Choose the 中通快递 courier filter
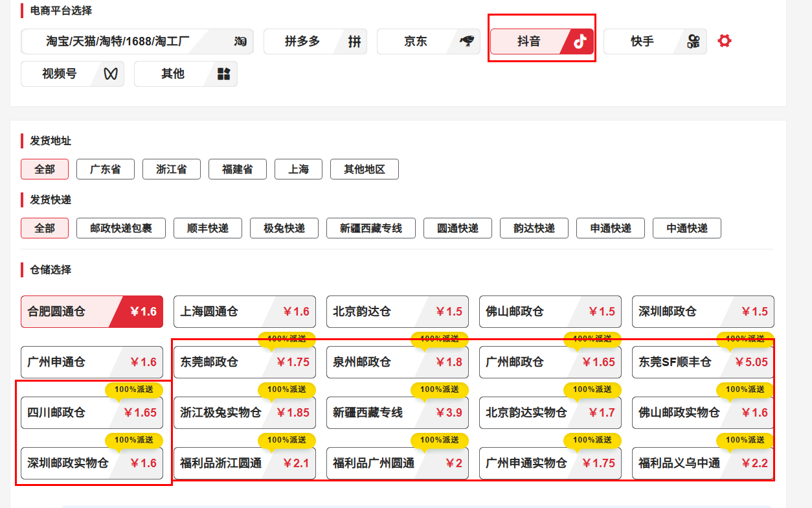The height and width of the screenshot is (508, 812). click(x=687, y=228)
